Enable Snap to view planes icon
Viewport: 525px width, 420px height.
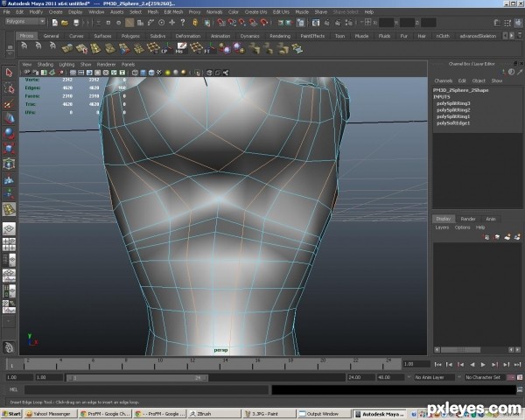click(253, 23)
